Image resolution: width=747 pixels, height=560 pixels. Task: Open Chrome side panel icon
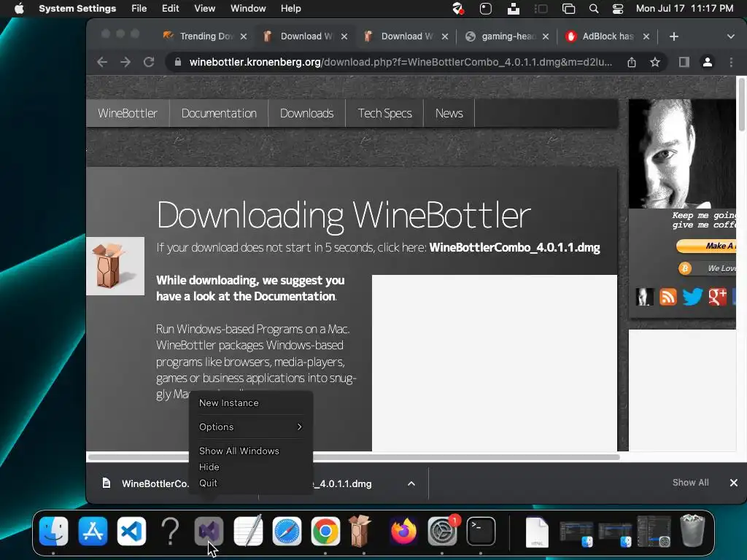click(x=684, y=62)
